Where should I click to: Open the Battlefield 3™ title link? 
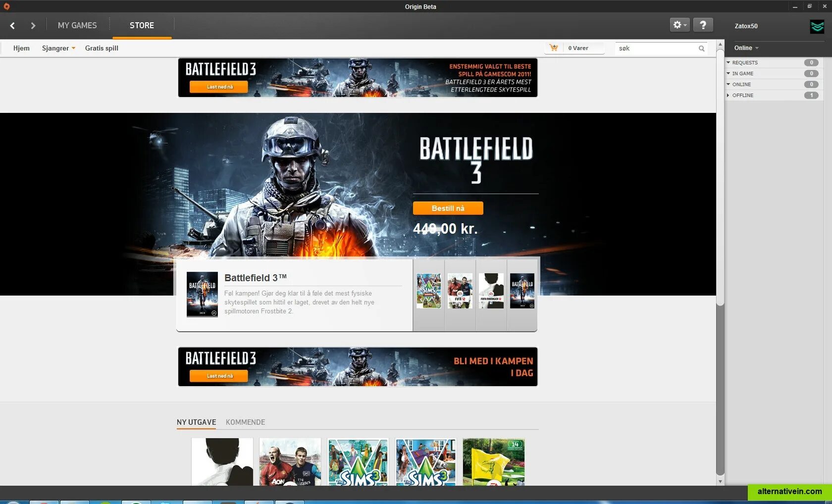coord(255,278)
